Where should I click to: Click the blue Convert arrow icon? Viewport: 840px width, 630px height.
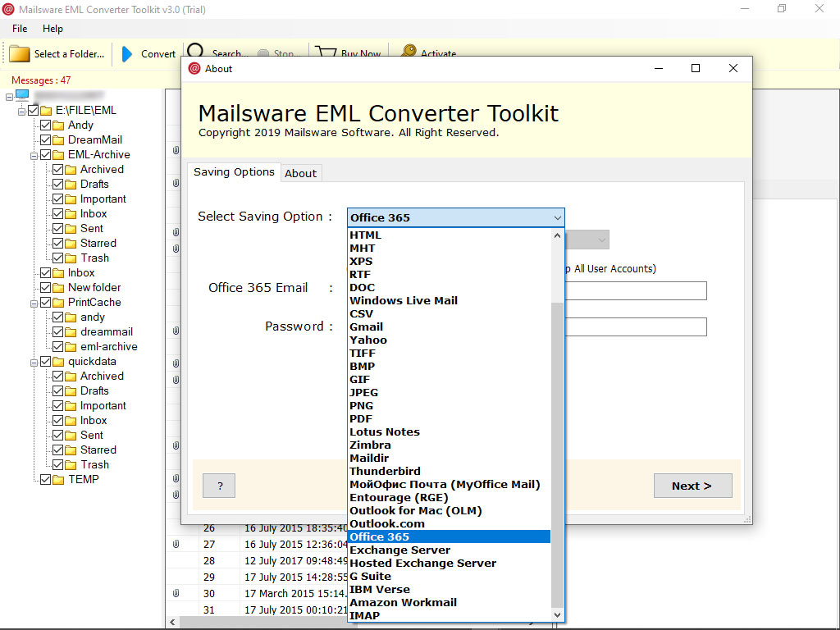127,54
